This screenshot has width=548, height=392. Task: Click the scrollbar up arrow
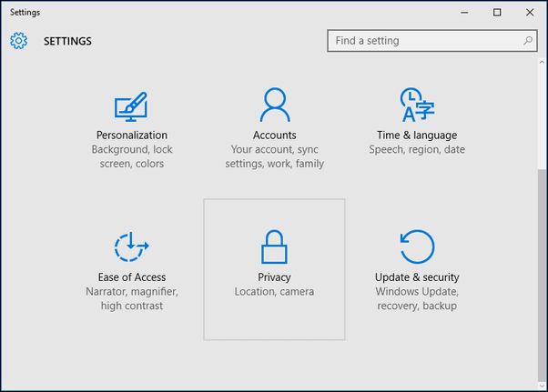pos(542,62)
